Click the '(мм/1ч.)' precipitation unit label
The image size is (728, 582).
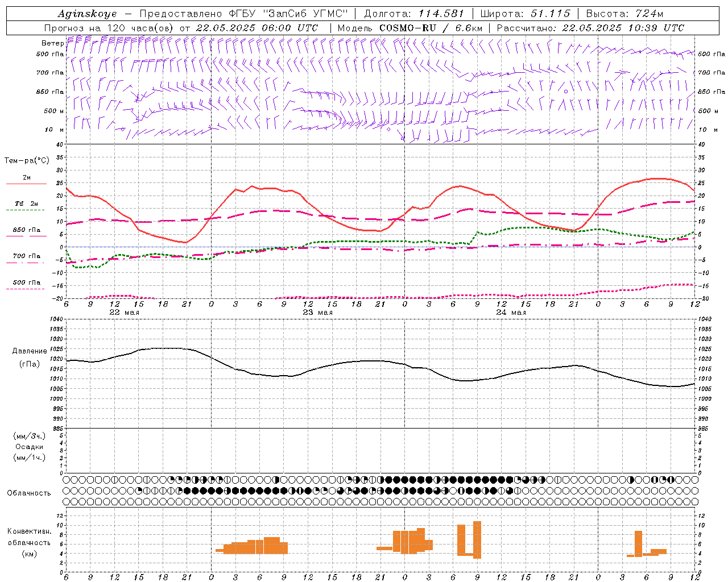pos(30,458)
